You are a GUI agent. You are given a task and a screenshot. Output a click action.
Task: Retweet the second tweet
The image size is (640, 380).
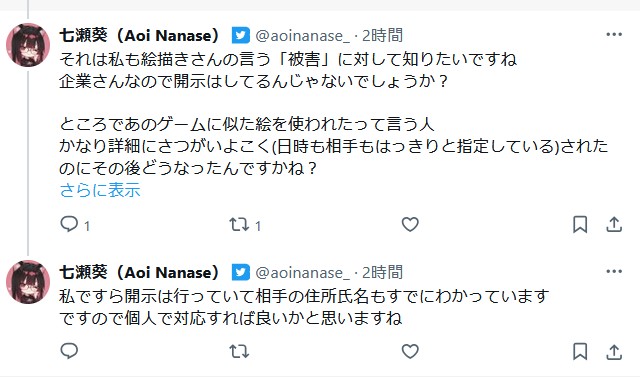(239, 351)
